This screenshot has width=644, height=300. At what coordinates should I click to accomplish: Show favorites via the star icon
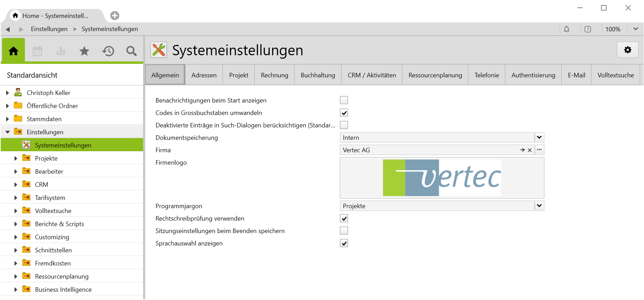point(84,51)
